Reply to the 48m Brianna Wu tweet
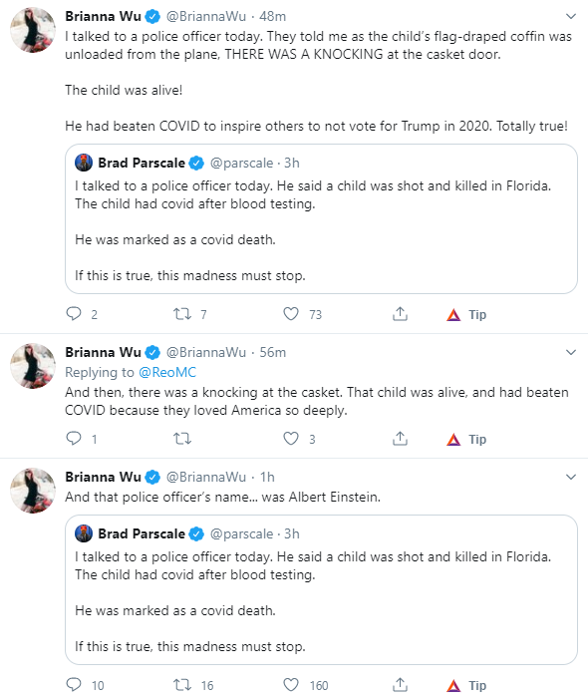 click(74, 314)
